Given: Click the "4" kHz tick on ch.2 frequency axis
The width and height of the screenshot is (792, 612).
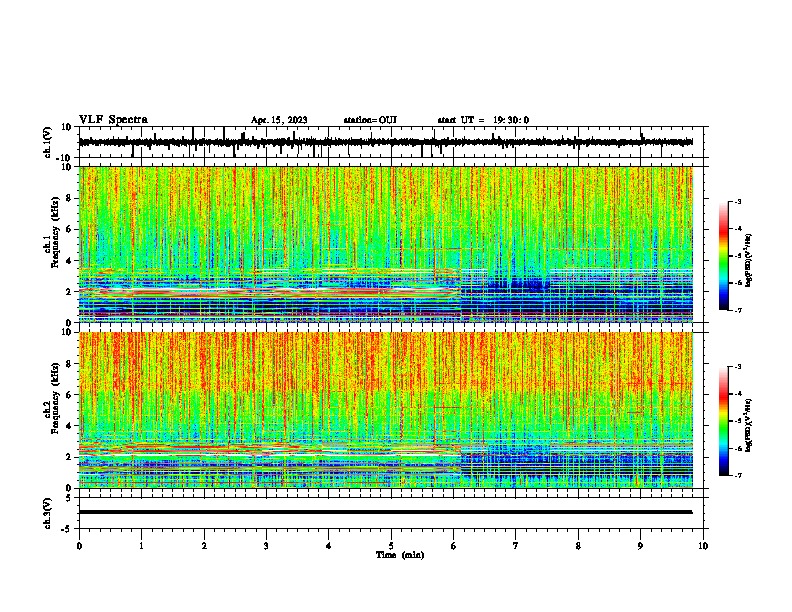Looking at the screenshot, I should [69, 426].
